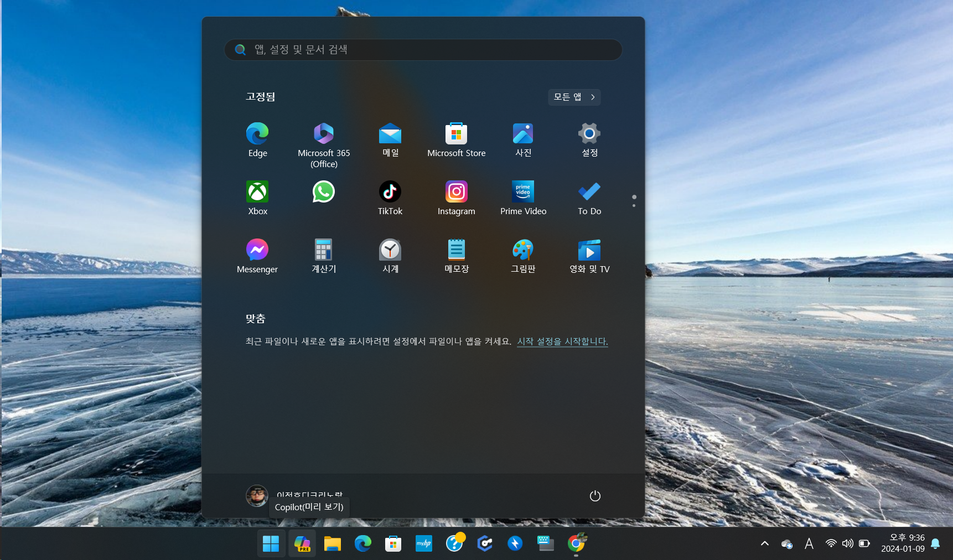Check the battery status icon
The width and height of the screenshot is (953, 560).
tap(864, 543)
